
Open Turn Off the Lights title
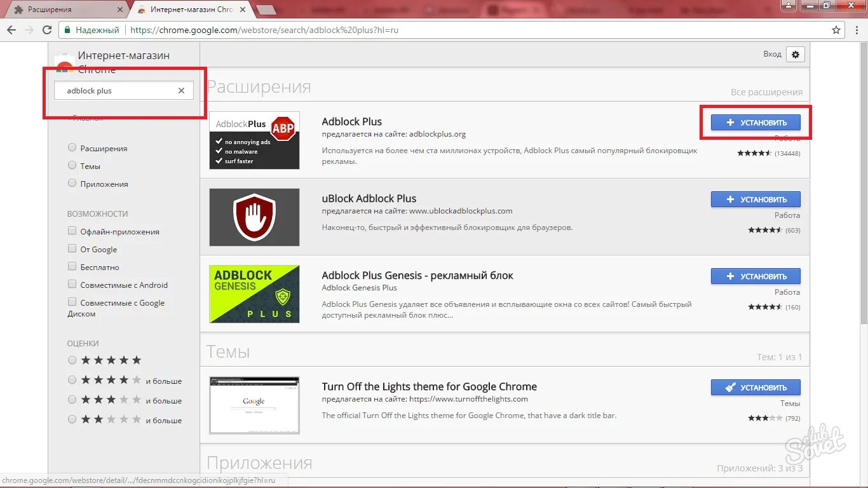point(430,386)
